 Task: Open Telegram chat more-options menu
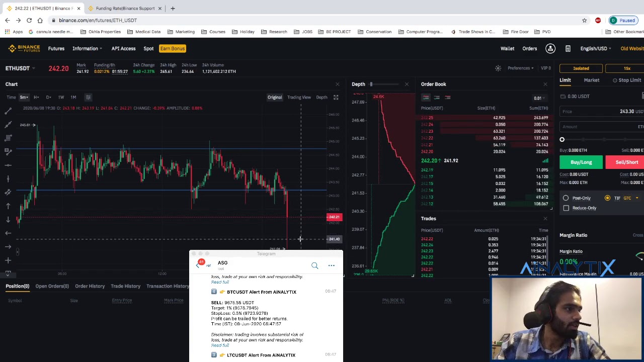[x=331, y=265]
